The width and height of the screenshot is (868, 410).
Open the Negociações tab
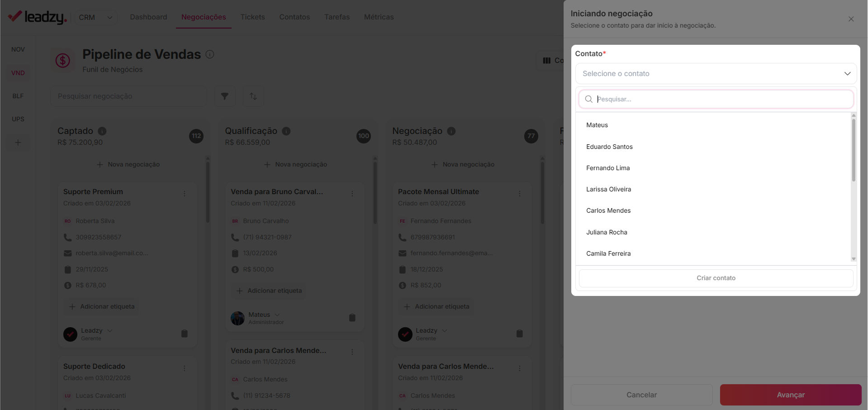click(x=204, y=17)
